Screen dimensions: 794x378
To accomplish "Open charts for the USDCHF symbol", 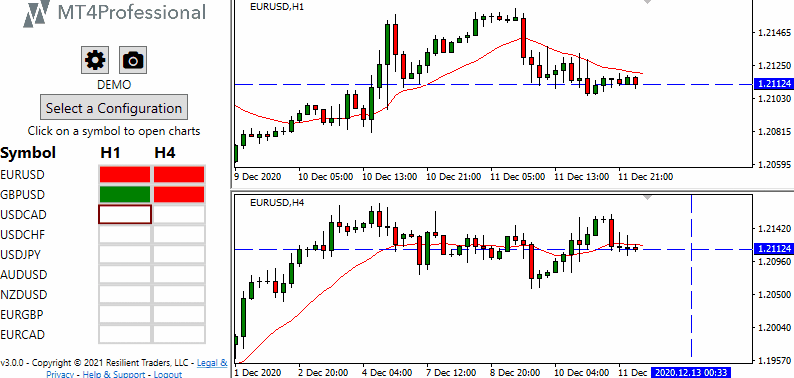I will tap(23, 235).
